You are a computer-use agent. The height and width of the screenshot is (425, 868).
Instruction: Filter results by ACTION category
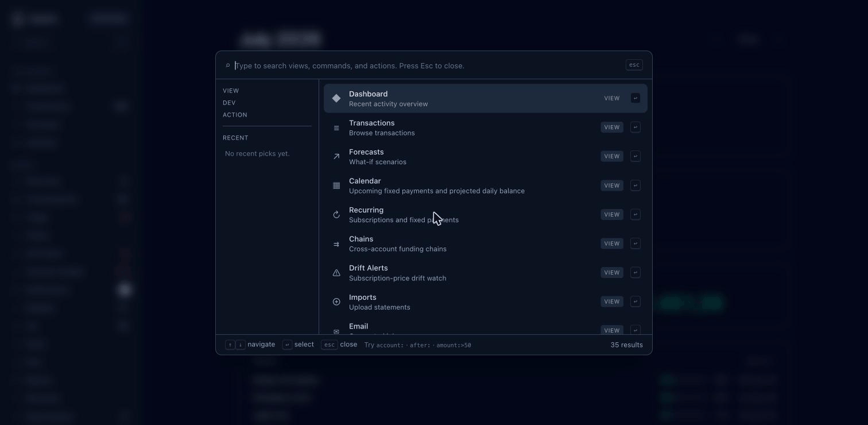point(235,115)
